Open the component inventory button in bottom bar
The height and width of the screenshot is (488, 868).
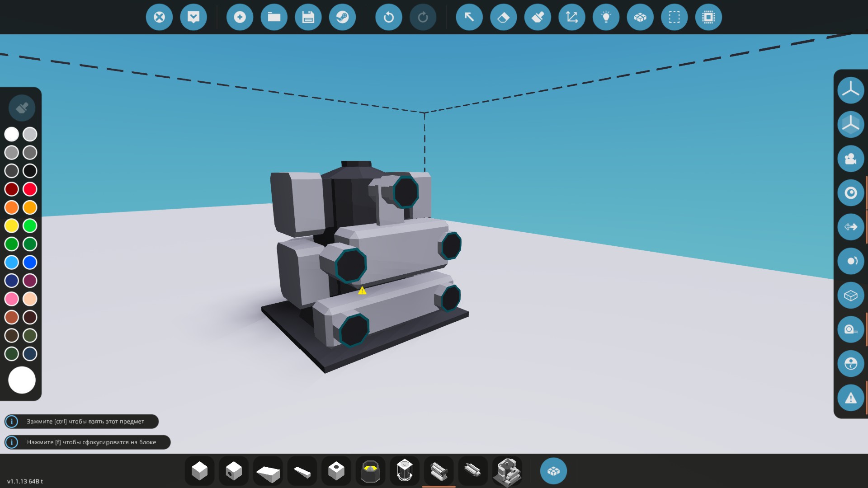(x=553, y=471)
